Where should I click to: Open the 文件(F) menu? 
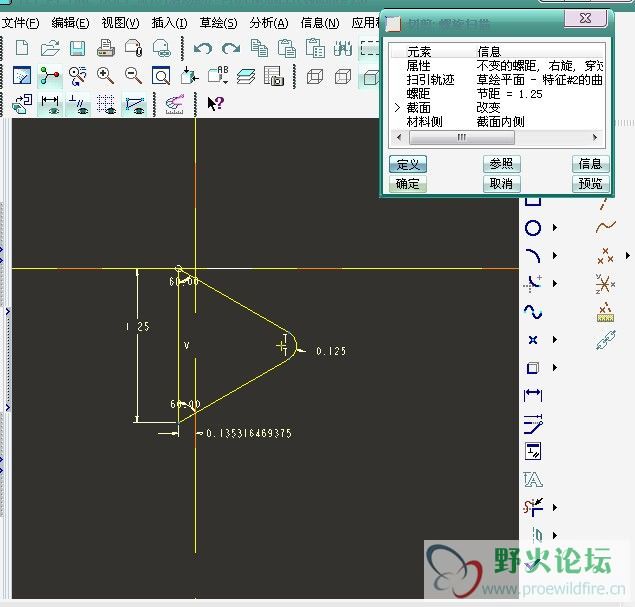21,23
